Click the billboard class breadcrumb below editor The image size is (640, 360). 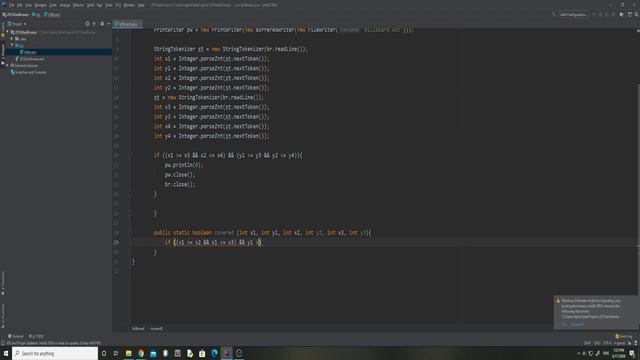pyautogui.click(x=138, y=329)
